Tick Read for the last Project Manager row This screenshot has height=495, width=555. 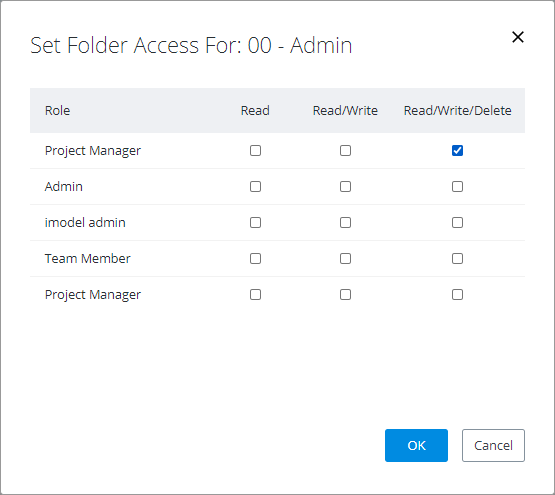[x=255, y=295]
